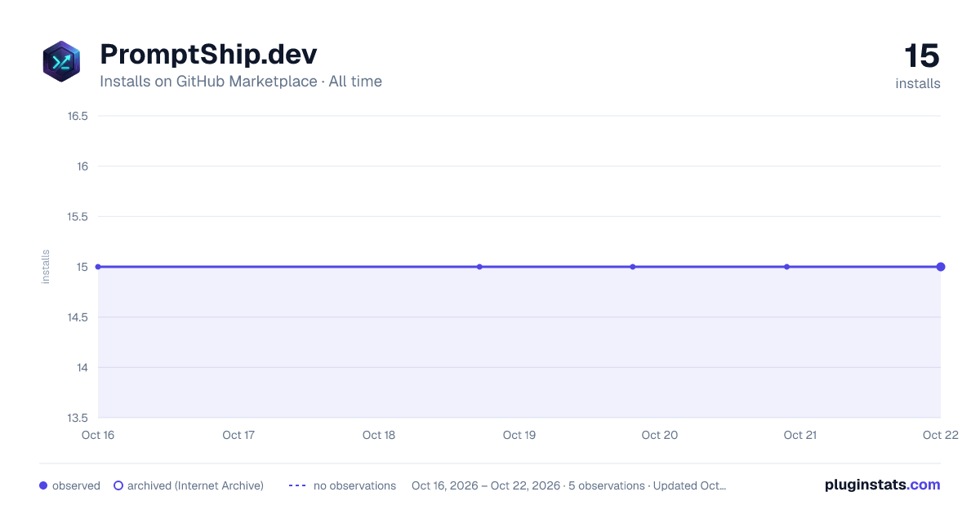This screenshot has height=514, width=980.
Task: Select the data point just before Oct 21
Action: (786, 267)
